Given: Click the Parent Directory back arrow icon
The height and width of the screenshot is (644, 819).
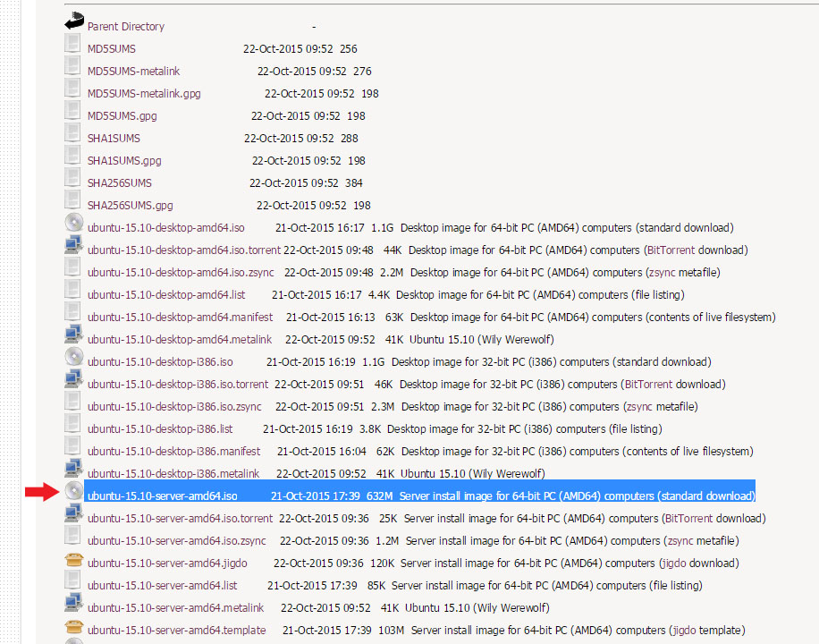Looking at the screenshot, I should pyautogui.click(x=74, y=21).
